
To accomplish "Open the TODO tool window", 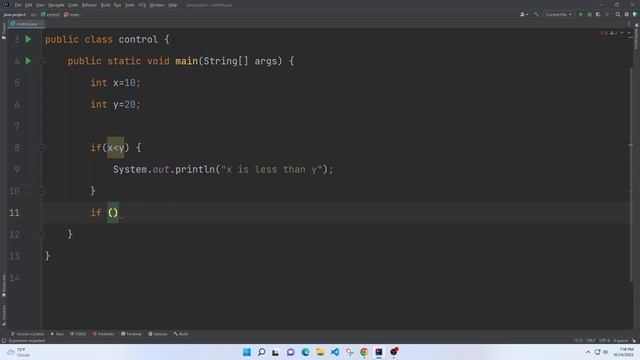I will pyautogui.click(x=78, y=334).
